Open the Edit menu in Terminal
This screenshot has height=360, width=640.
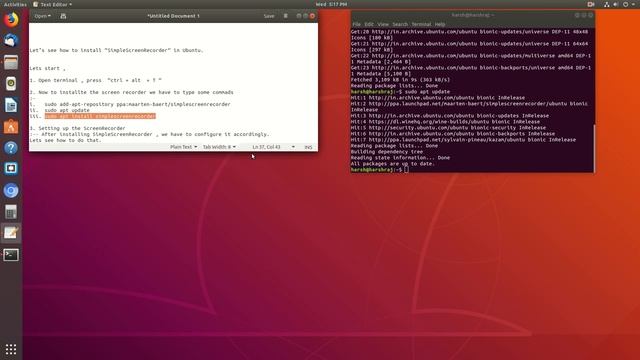[x=369, y=24]
